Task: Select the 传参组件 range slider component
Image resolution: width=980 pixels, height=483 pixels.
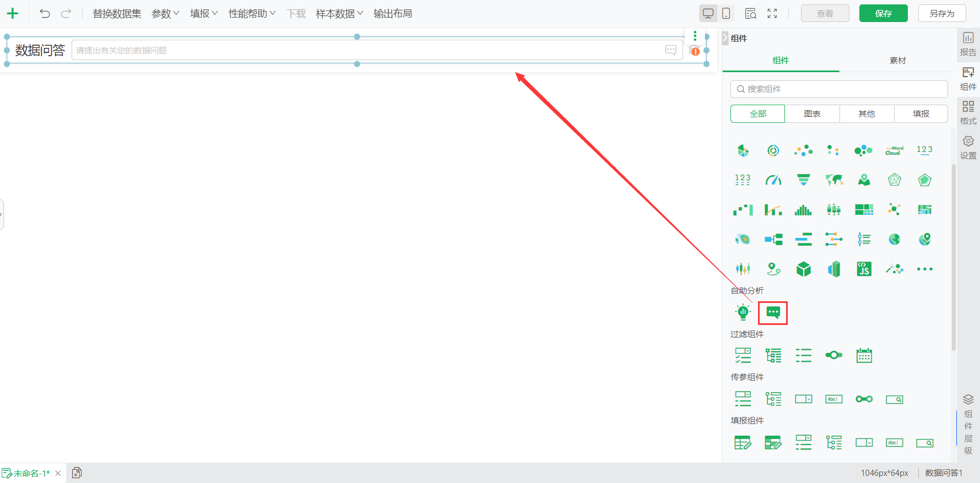Action: tap(864, 399)
